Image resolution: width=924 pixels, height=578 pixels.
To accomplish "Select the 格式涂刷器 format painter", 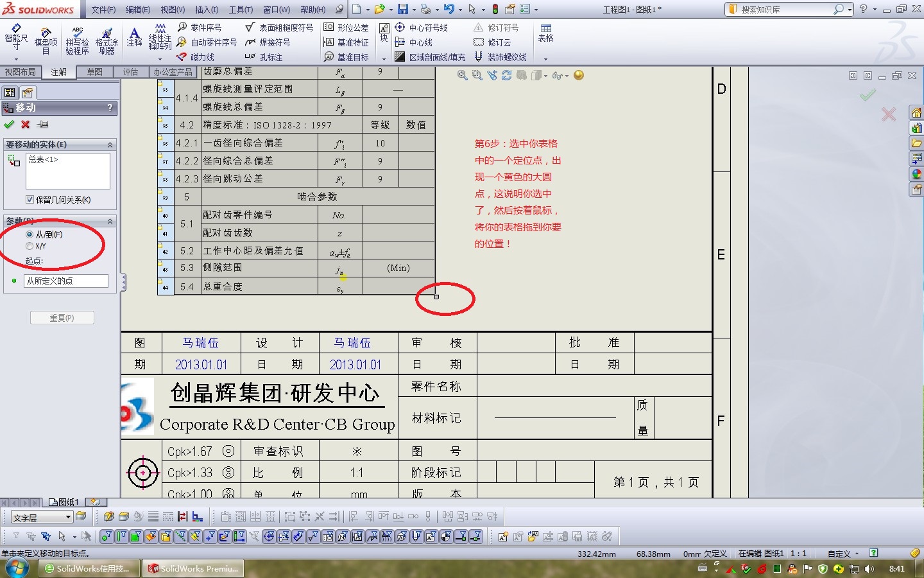I will (x=107, y=40).
